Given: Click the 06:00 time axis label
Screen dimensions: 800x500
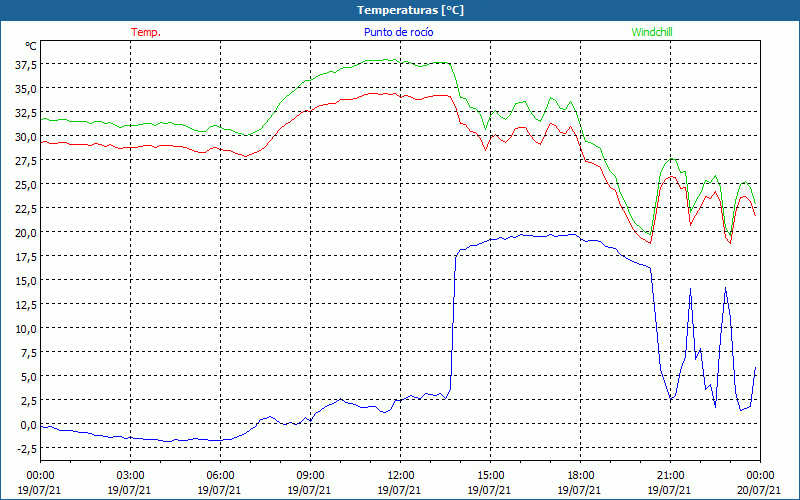Looking at the screenshot, I should click(x=220, y=476).
